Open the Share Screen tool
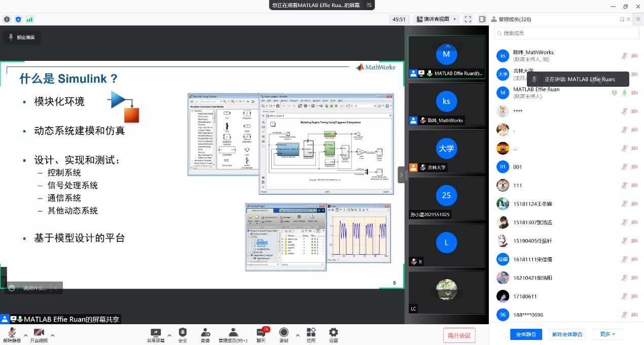 (156, 333)
